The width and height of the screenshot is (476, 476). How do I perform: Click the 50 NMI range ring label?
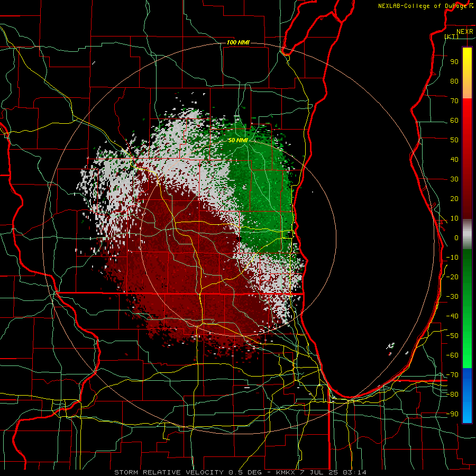pyautogui.click(x=238, y=140)
